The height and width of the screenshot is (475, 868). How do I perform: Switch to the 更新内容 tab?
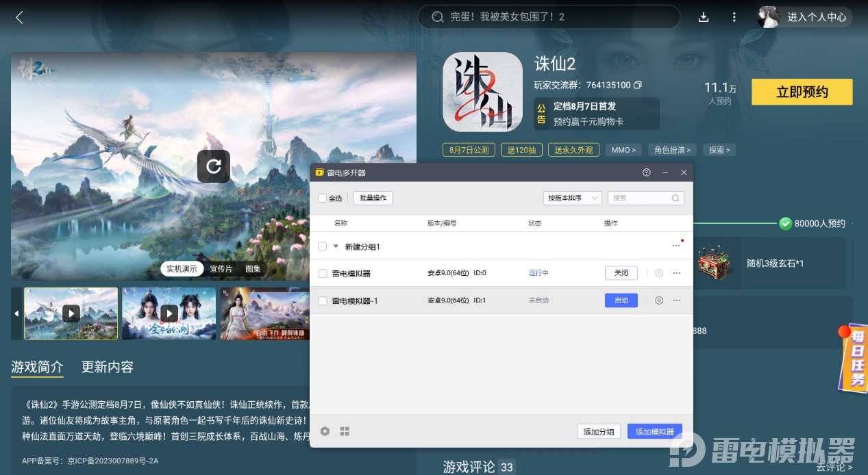coord(106,367)
